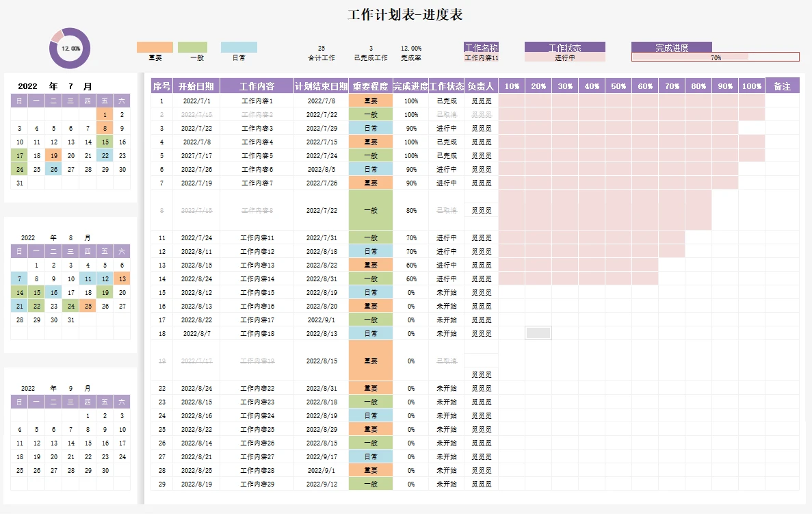This screenshot has width=812, height=518.
Task: Select the 3 已完成工作 summary value
Action: point(371,48)
